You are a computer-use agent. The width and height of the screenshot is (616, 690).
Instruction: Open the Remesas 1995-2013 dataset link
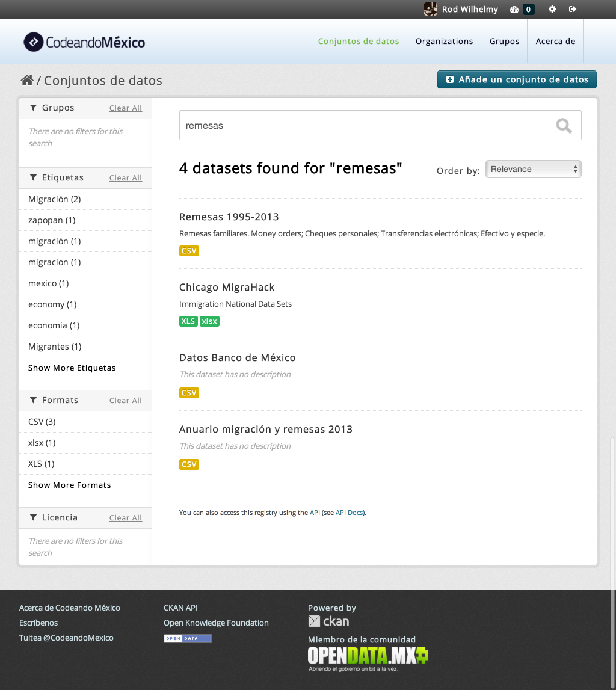coord(229,217)
